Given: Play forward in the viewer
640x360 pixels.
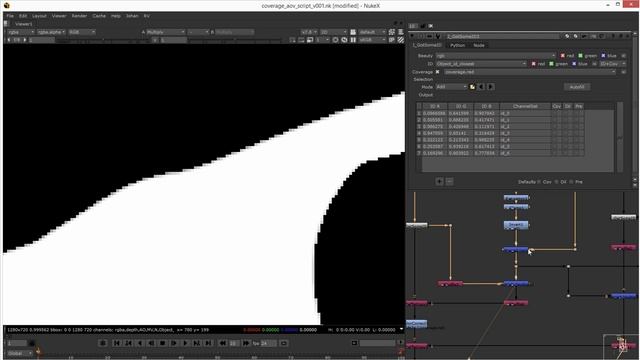Looking at the screenshot, I should click(185, 343).
